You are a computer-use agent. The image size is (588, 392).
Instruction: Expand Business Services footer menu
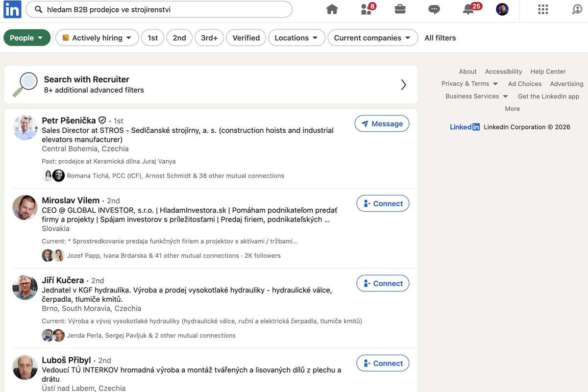coord(477,96)
